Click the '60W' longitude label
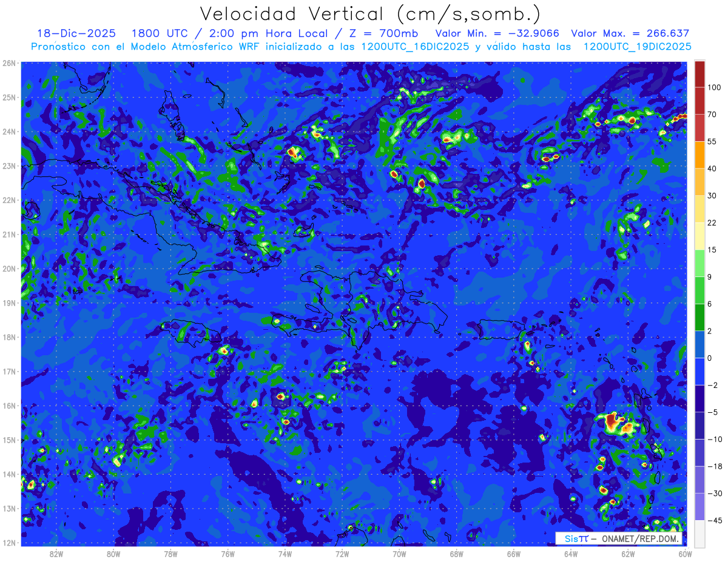Screen dimensions: 728x562 686,554
